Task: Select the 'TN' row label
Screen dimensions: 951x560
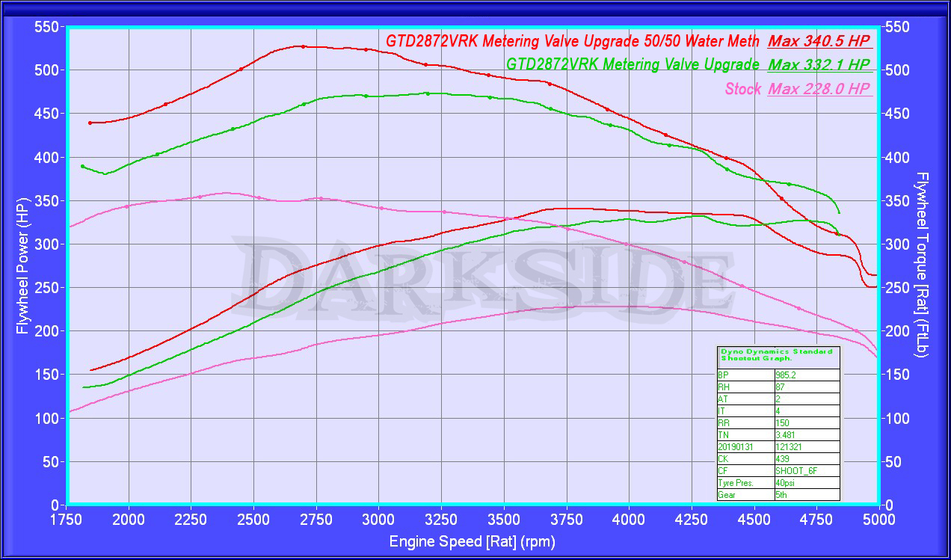Action: click(x=722, y=435)
